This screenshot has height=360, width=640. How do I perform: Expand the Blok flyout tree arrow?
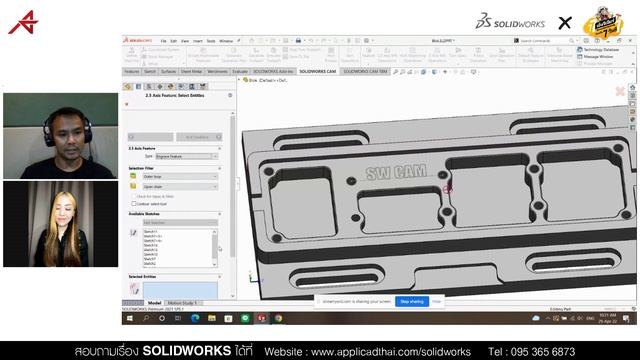click(240, 80)
